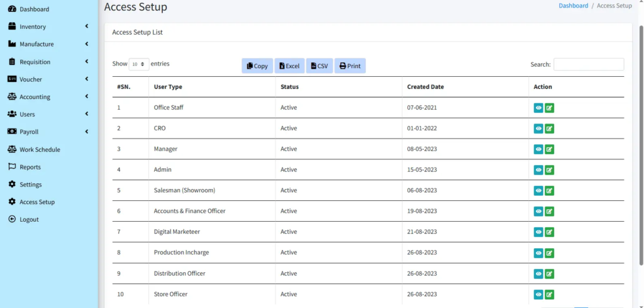Image resolution: width=644 pixels, height=308 pixels.
Task: Edit the Store Officer access row
Action: 549,294
